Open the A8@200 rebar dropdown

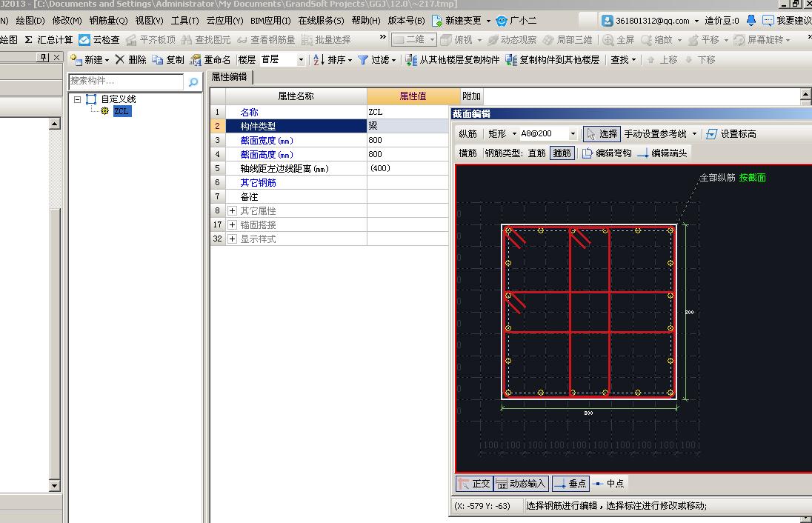[573, 134]
